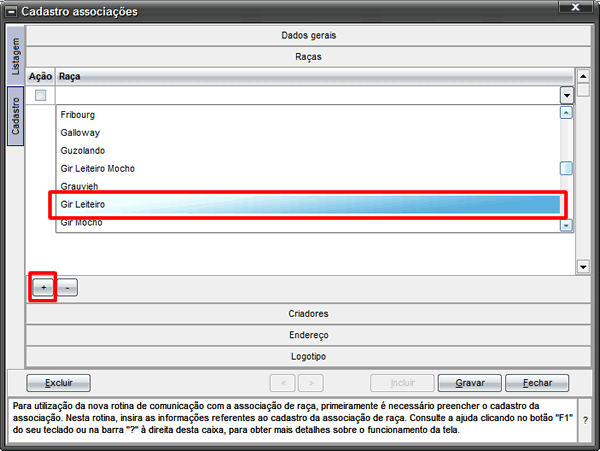Click the plus button to add a breed row
Screen dimensions: 600x451
tap(43, 287)
